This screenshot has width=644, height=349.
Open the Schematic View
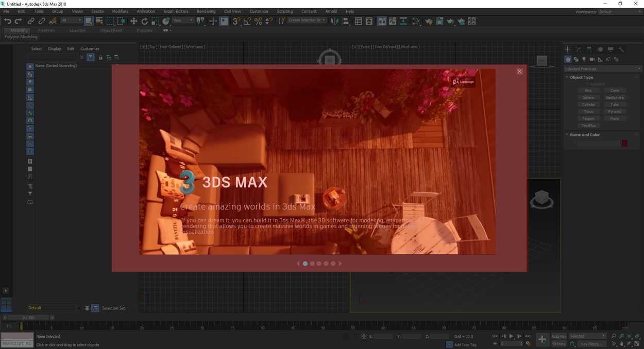pos(403,21)
